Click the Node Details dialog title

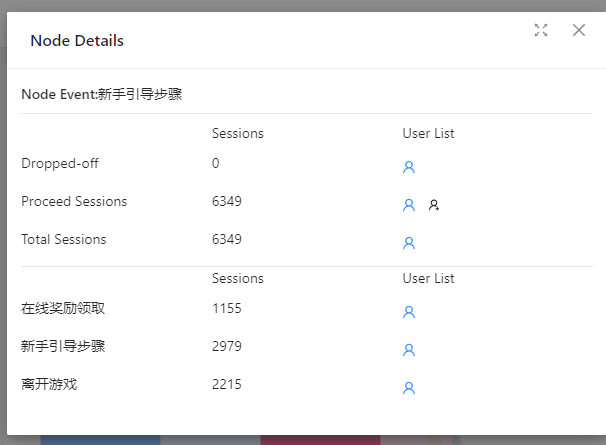tap(77, 41)
